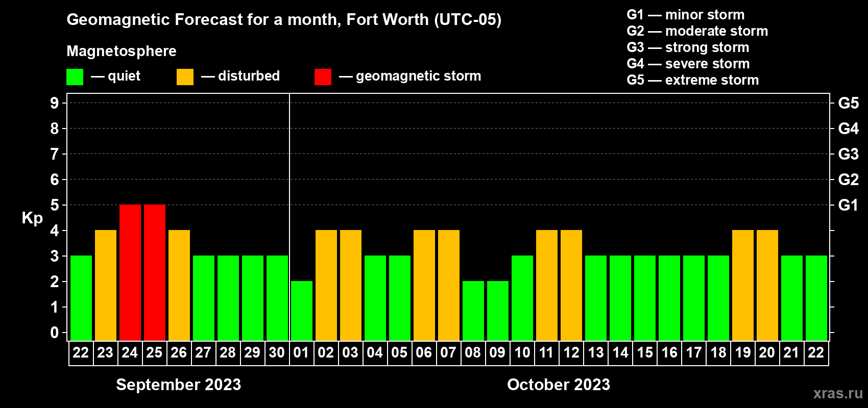Click the G5 label on right axis
This screenshot has height=408, width=868.
pos(848,103)
